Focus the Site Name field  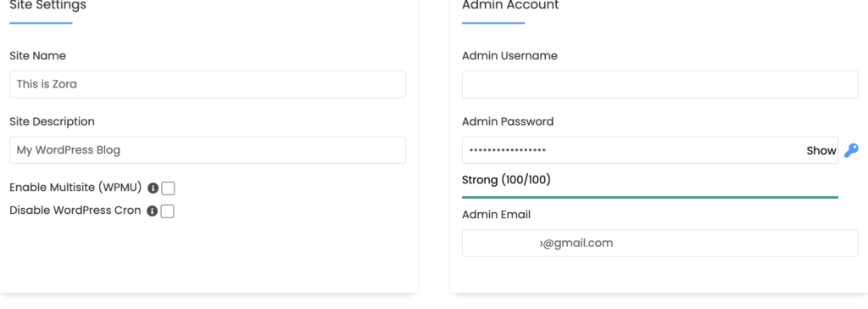tap(208, 84)
